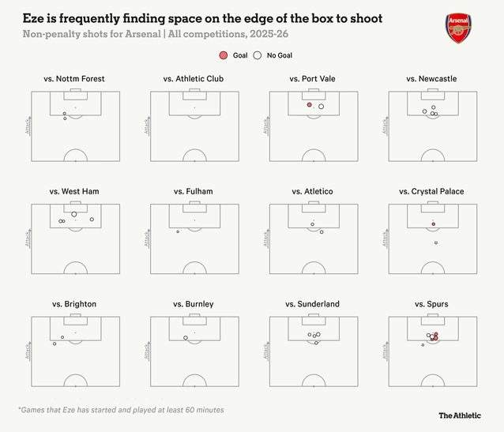Click the 'vs. Nottm Forest' chart title
The width and height of the screenshot is (504, 432).
(x=74, y=79)
